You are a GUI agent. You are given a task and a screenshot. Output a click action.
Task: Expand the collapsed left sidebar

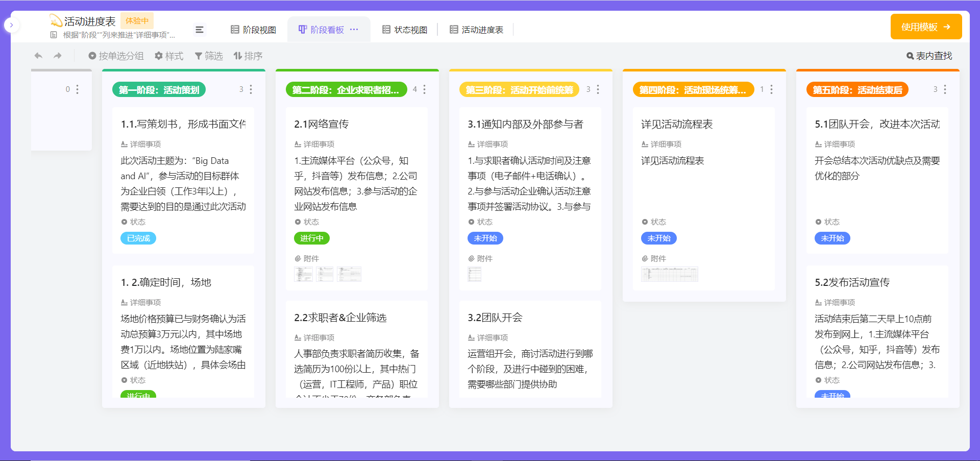[12, 25]
